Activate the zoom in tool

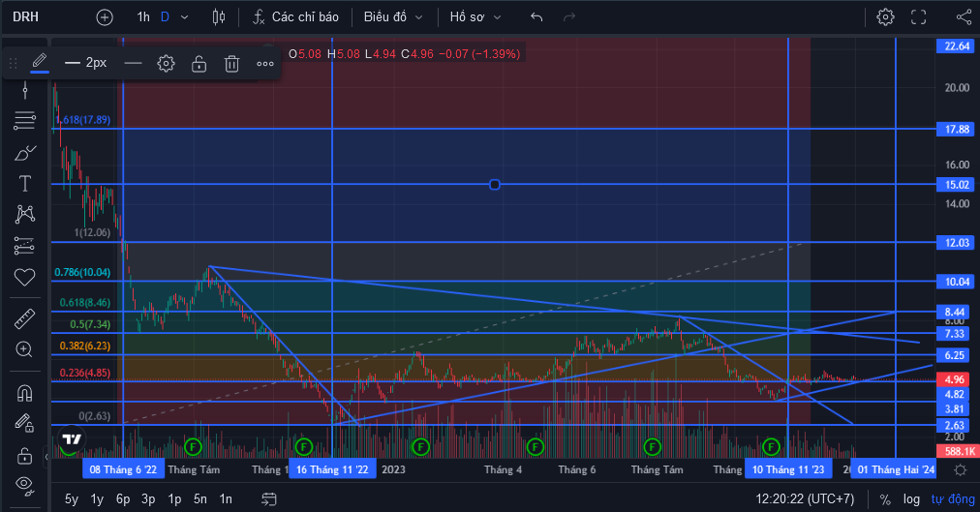click(24, 349)
